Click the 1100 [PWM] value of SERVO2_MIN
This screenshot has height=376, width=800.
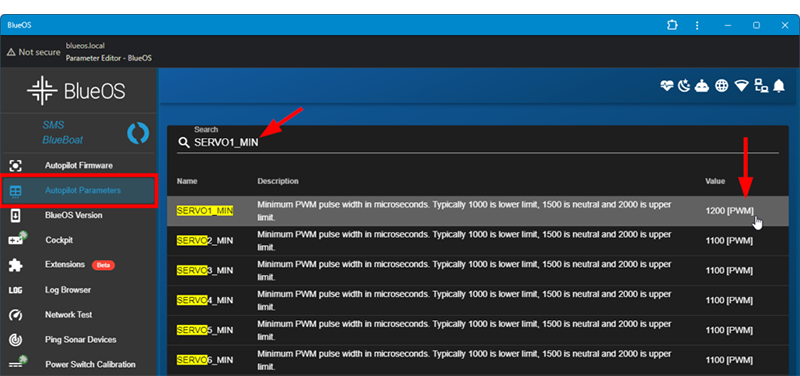(729, 241)
